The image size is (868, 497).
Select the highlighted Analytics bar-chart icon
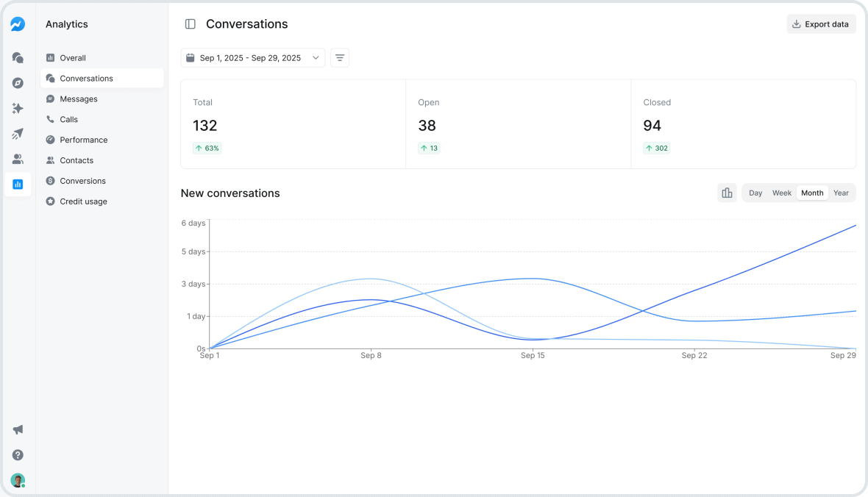pyautogui.click(x=18, y=185)
